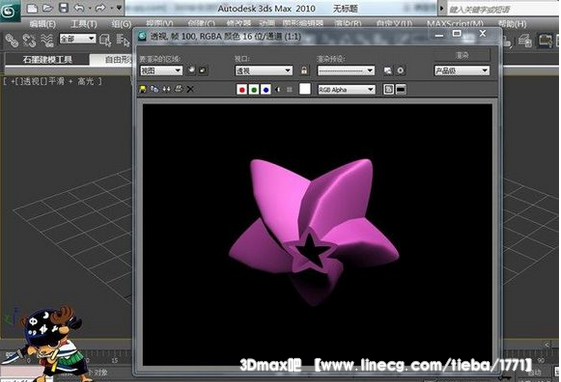Open area to render dropdown 视图
The image size is (561, 382).
point(161,70)
